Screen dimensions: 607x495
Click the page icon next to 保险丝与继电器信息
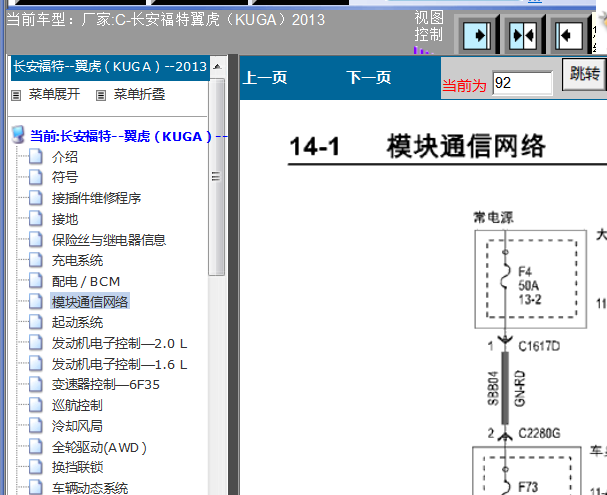click(x=36, y=240)
